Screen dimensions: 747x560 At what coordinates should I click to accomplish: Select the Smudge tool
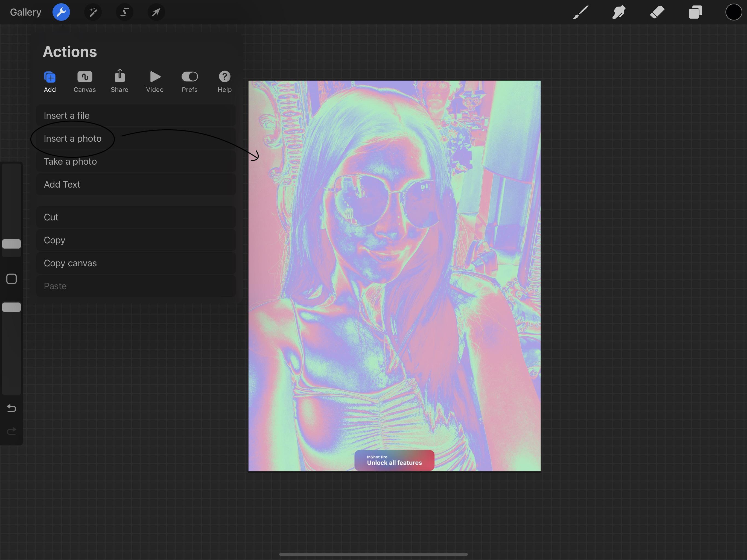619,13
